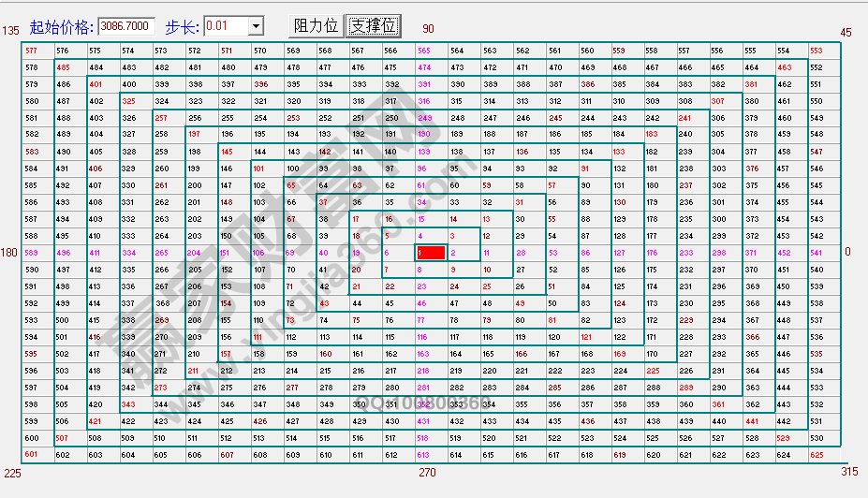Select cell 541 on the right edge

[816, 253]
